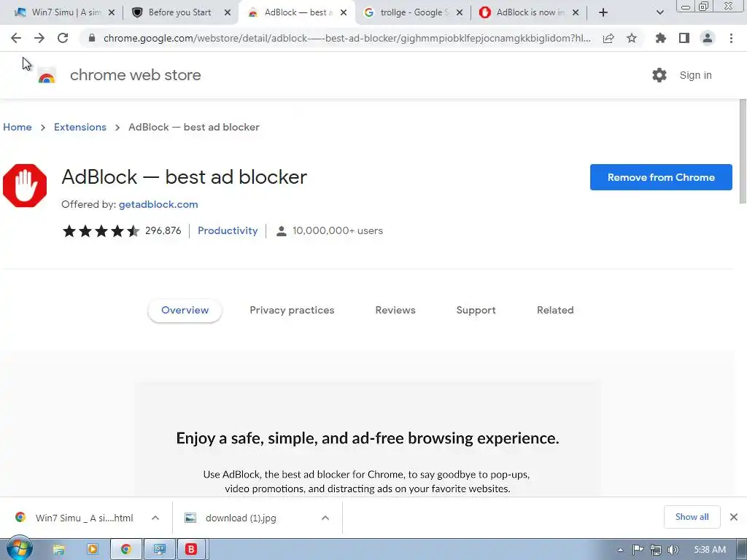Open the media player taskbar icon
Image resolution: width=747 pixels, height=560 pixels.
point(92,549)
